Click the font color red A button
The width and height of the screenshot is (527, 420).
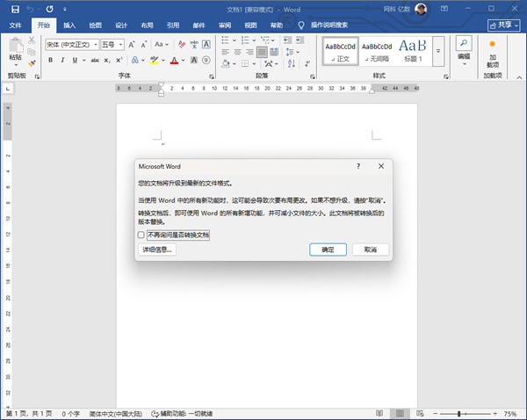(174, 61)
